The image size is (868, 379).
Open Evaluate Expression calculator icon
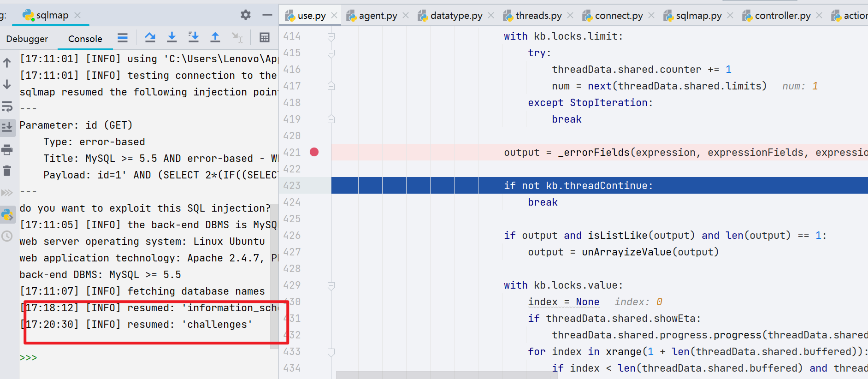(265, 37)
